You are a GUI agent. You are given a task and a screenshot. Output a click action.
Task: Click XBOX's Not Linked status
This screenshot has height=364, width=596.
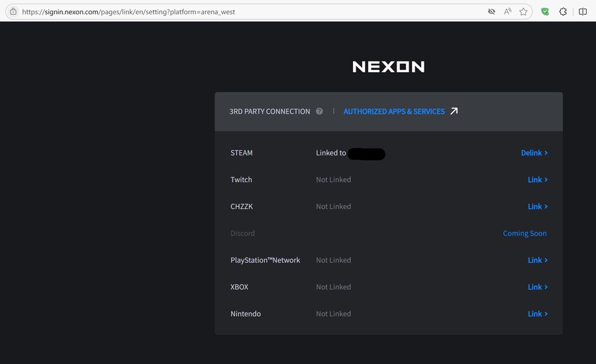[333, 287]
